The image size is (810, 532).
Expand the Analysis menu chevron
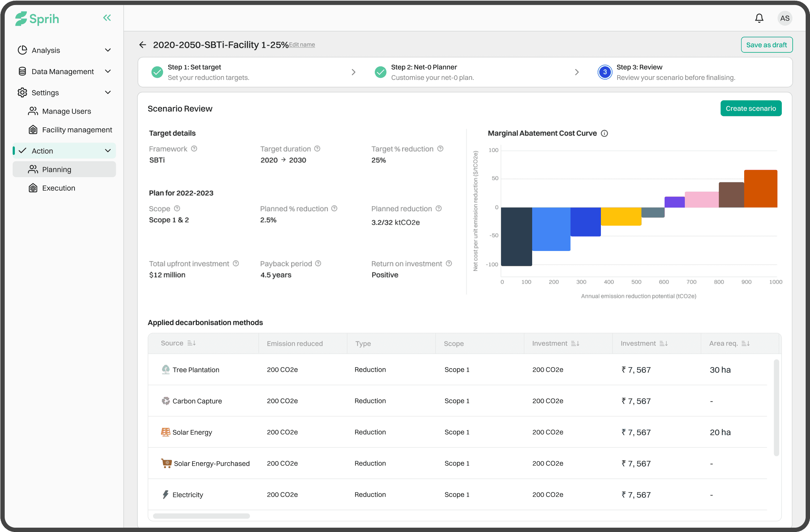108,50
